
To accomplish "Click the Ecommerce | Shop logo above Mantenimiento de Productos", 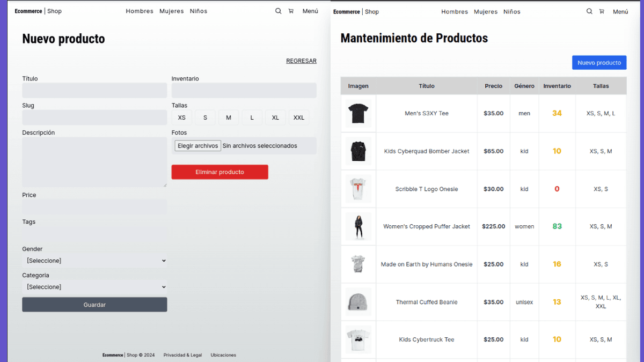I will (x=356, y=12).
